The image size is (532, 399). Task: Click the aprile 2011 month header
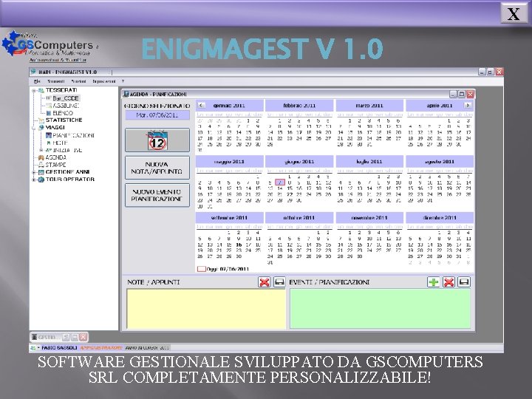pos(440,106)
